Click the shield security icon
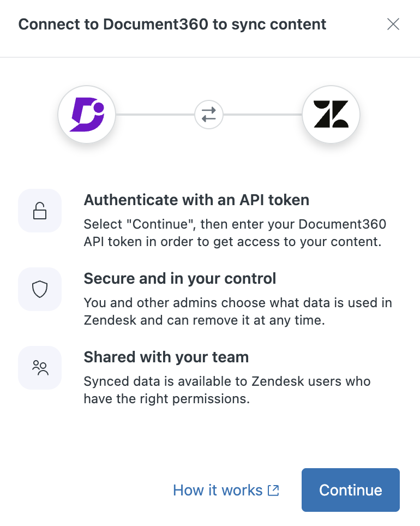This screenshot has height=526, width=420. point(40,289)
